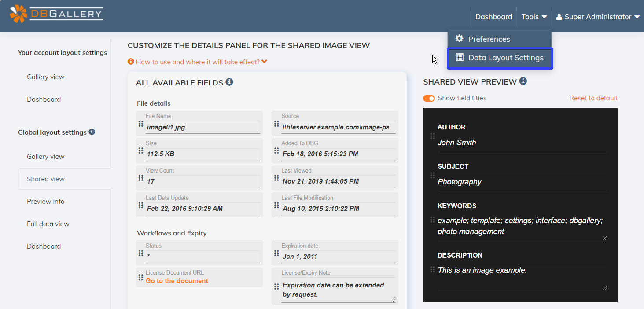Grab the Author drag handle in preview

point(432,136)
